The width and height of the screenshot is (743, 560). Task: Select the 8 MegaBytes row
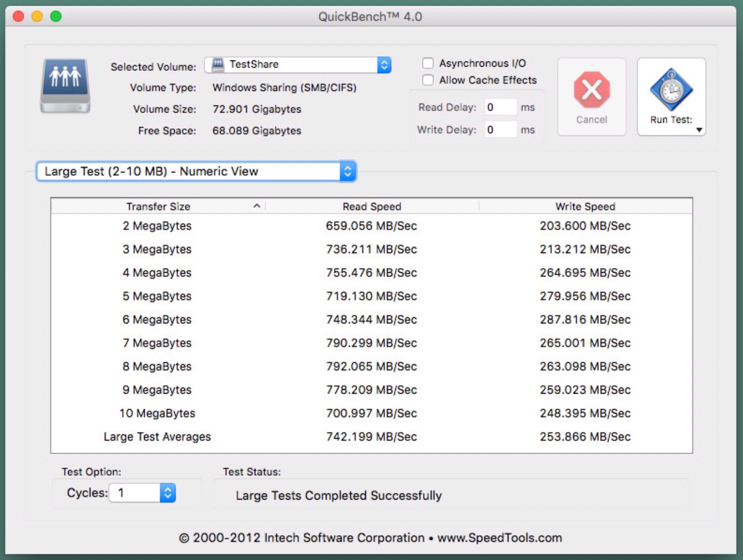[x=371, y=366]
